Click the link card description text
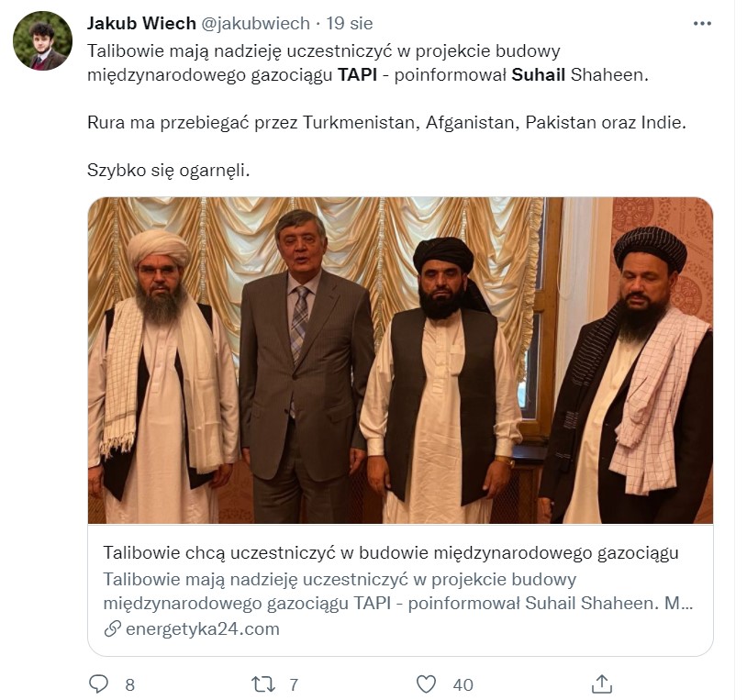The width and height of the screenshot is (747, 700). tap(397, 591)
